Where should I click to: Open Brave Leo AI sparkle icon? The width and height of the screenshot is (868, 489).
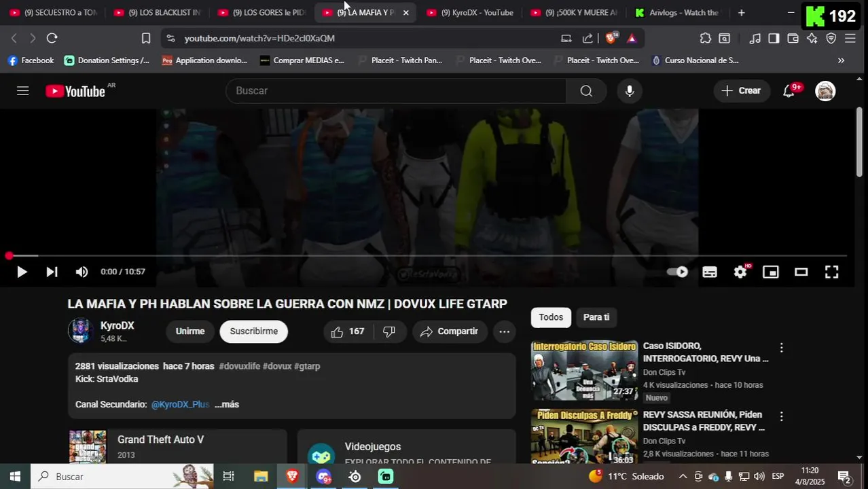coord(812,38)
